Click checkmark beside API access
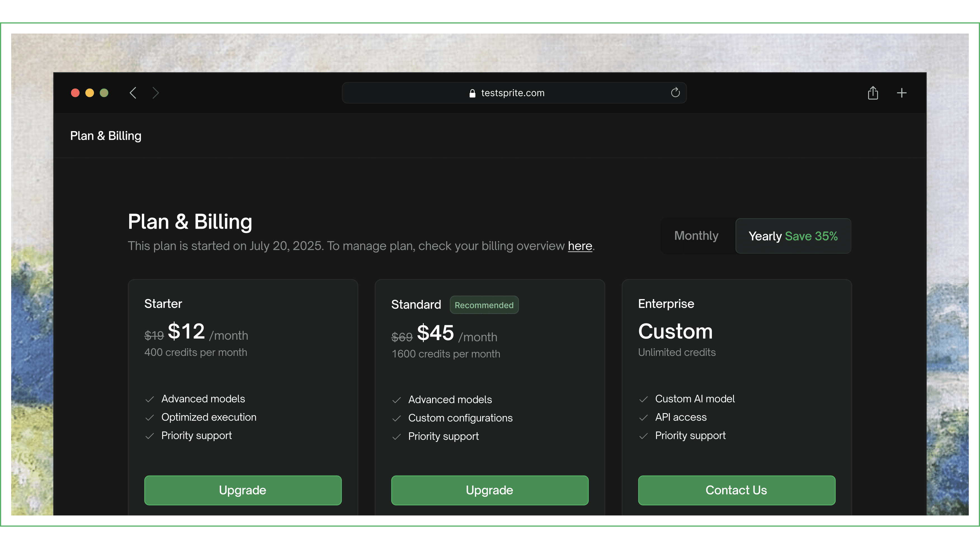 point(643,417)
